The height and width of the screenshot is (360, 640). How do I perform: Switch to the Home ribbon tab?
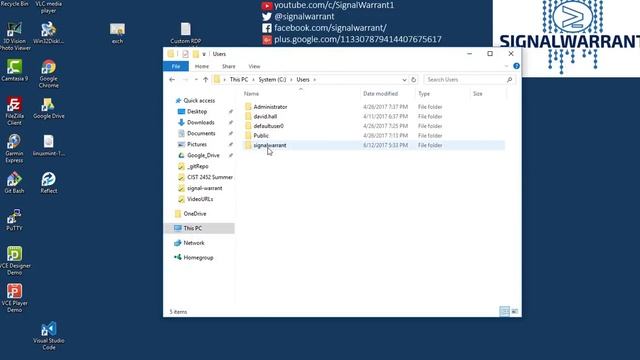click(x=202, y=66)
